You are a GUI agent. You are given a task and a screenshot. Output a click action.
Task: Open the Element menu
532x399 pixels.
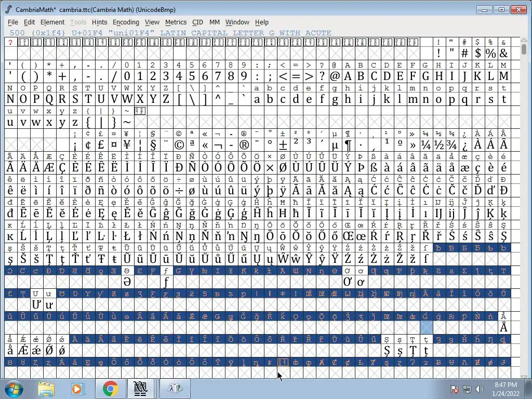coord(52,22)
